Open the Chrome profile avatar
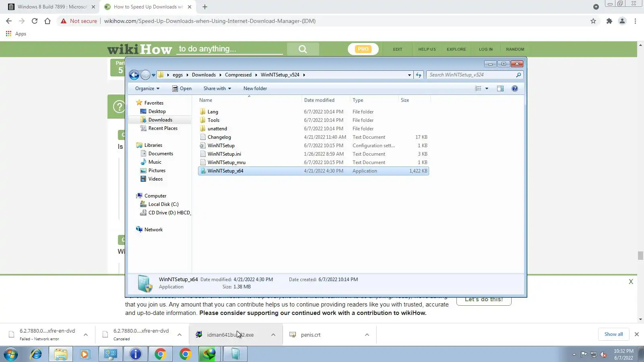The width and height of the screenshot is (644, 362). pyautogui.click(x=622, y=21)
